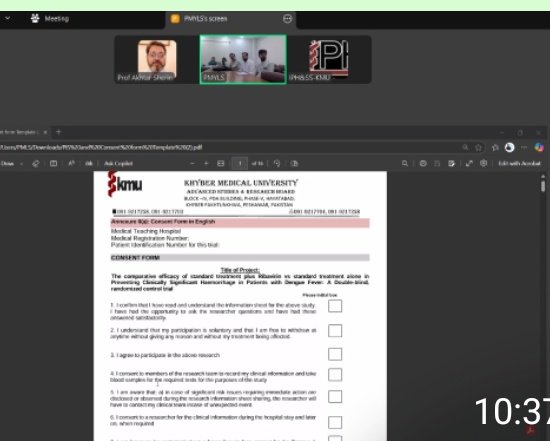Open the three-dot options on PMYLS's screen tab
Viewport: 550px width, 441px height.
[x=287, y=19]
